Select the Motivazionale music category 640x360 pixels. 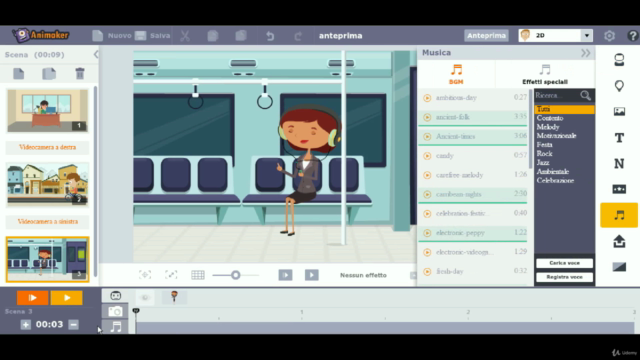coord(556,136)
